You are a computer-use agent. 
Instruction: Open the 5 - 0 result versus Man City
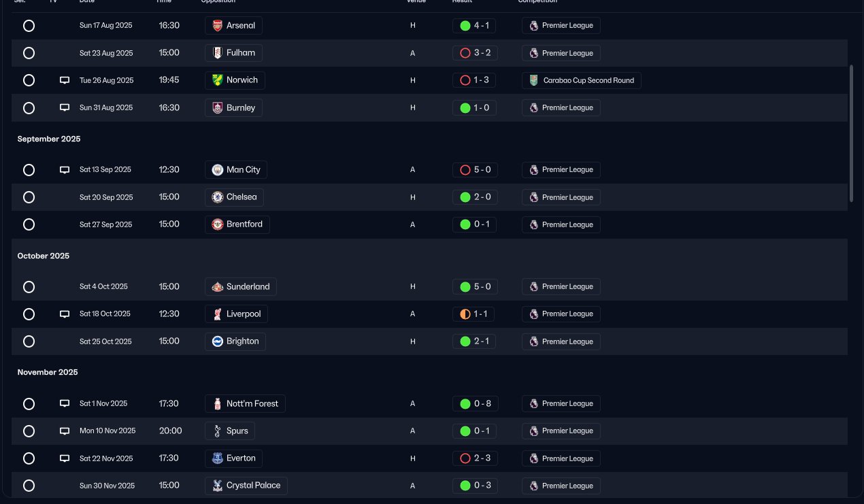(x=475, y=169)
